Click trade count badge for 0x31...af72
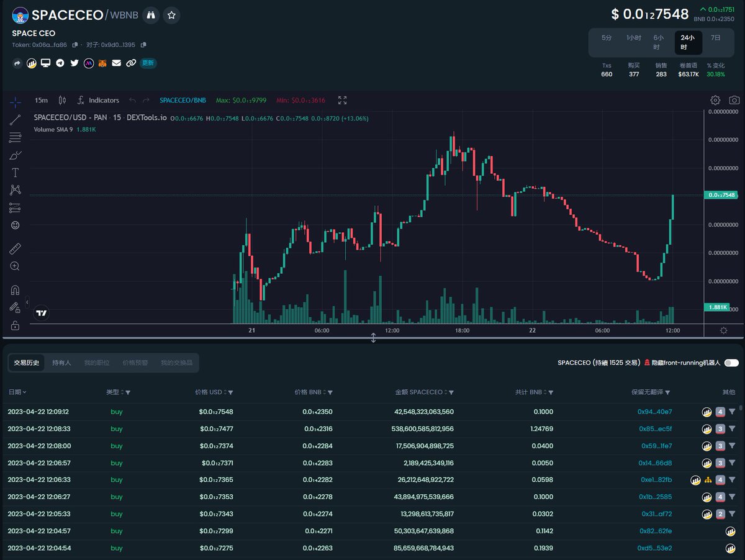Viewport: 745px width, 560px height. click(720, 514)
